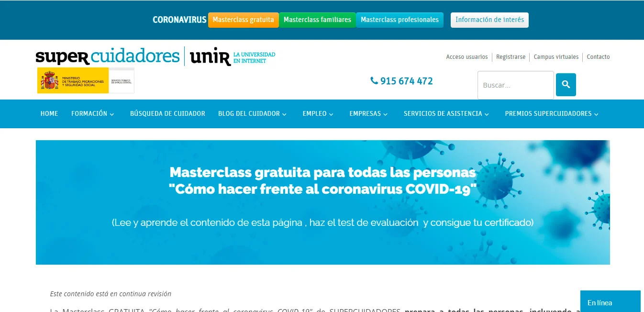This screenshot has height=312, width=644.
Task: Expand the Formación dropdown menu
Action: click(x=92, y=114)
